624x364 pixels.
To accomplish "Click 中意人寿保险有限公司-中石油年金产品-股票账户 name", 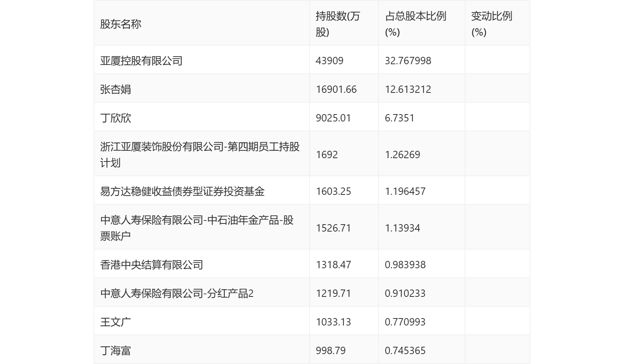I will pos(197,228).
